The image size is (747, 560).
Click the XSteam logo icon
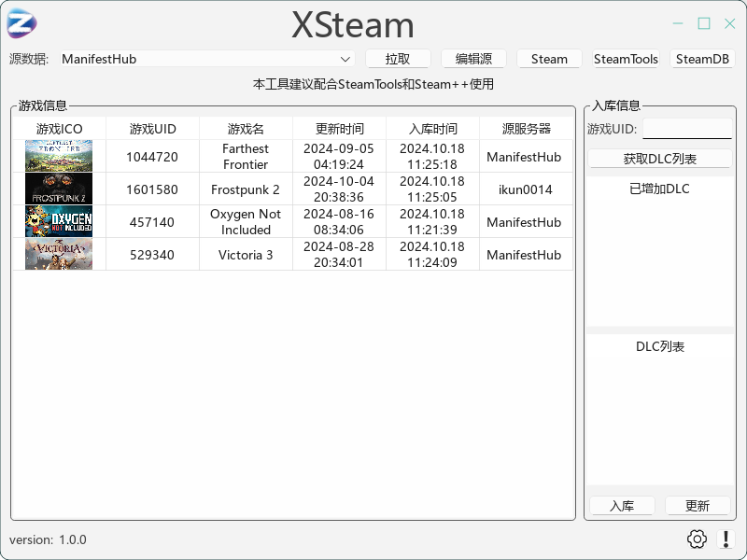21,23
